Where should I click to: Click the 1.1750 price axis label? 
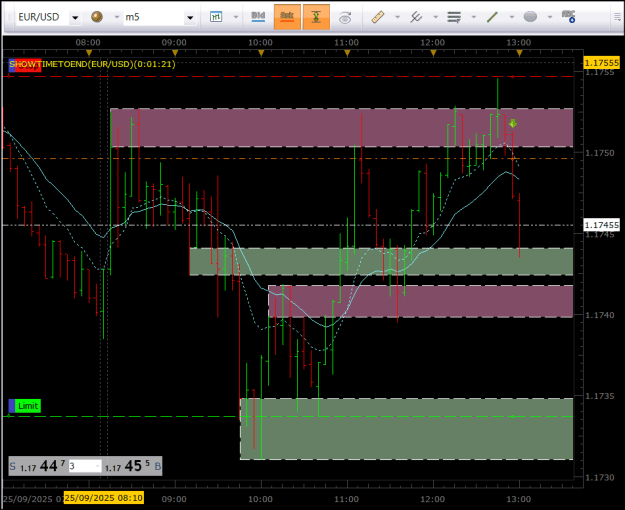(x=599, y=153)
